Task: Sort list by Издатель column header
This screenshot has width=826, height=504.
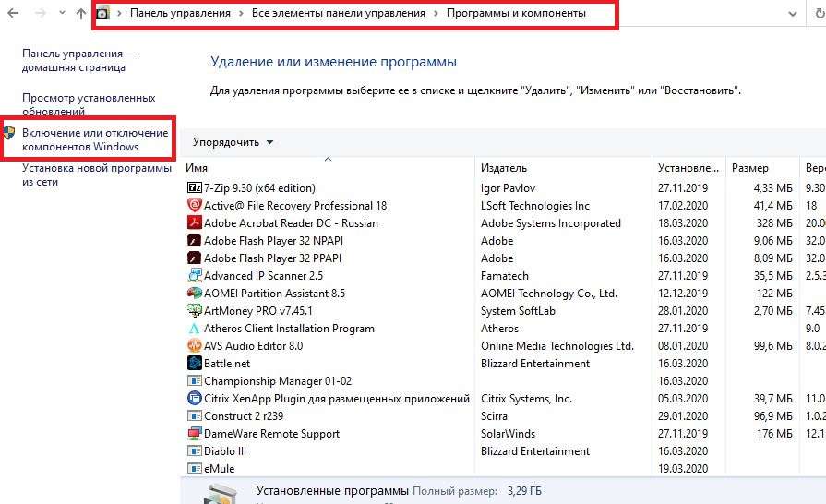Action: 504,168
